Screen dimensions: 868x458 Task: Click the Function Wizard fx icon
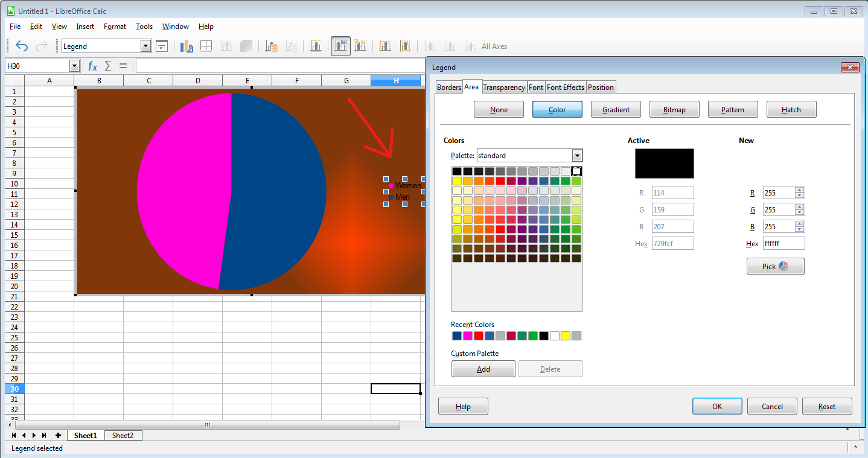click(92, 66)
